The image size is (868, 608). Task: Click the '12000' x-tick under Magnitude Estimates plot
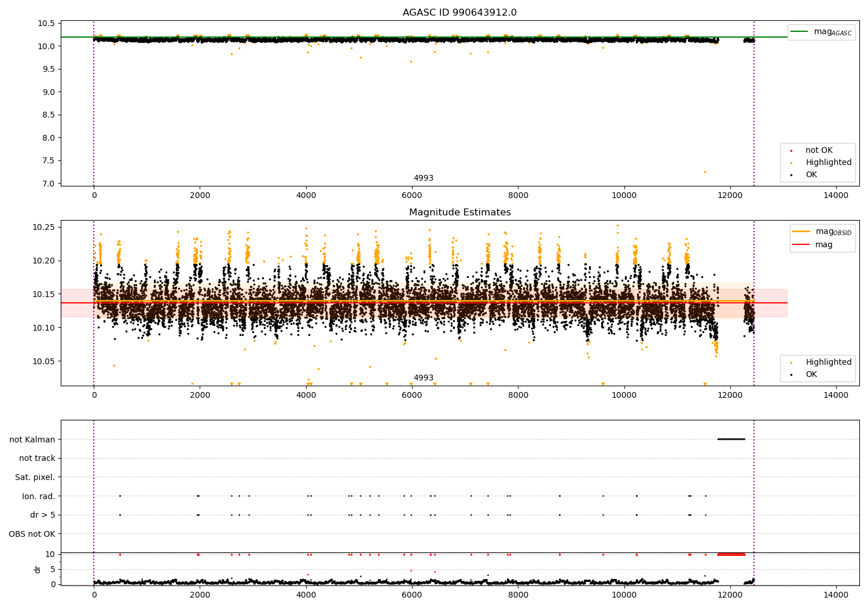click(x=730, y=395)
